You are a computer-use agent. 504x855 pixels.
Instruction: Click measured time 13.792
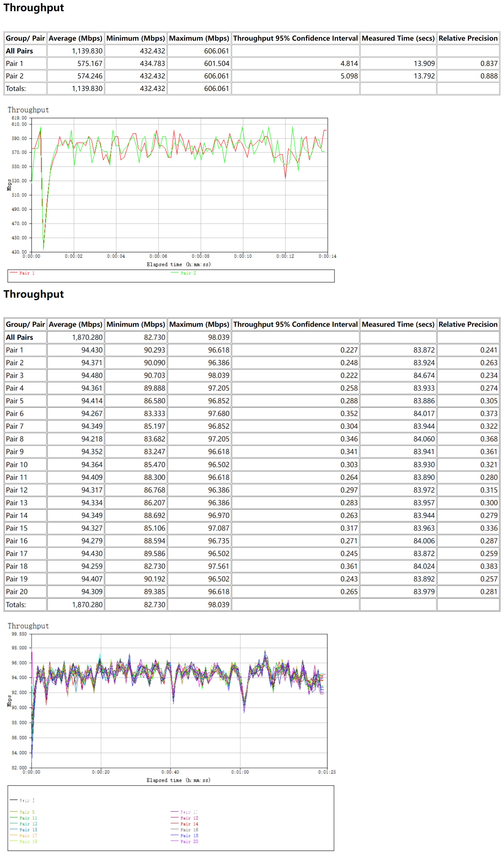[x=424, y=76]
